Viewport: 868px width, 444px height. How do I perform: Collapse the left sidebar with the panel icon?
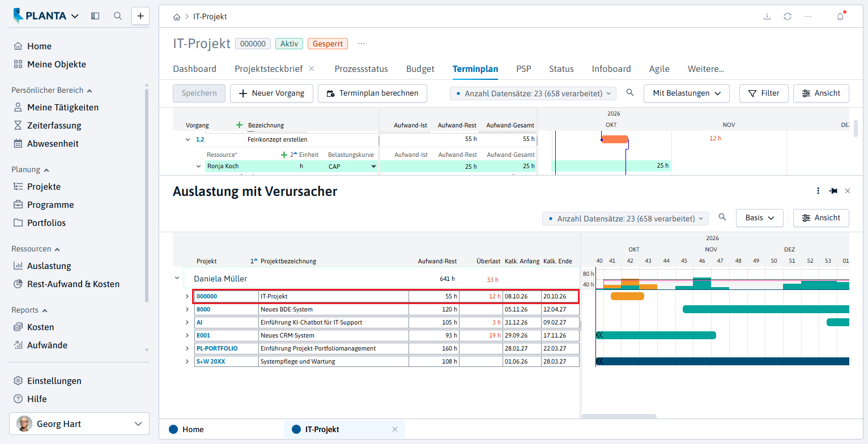tap(95, 16)
